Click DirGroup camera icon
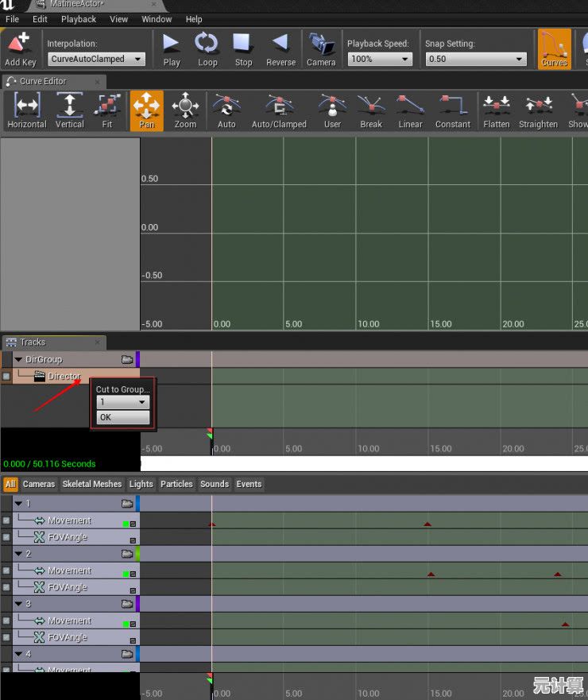This screenshot has width=588, height=700. click(x=127, y=360)
